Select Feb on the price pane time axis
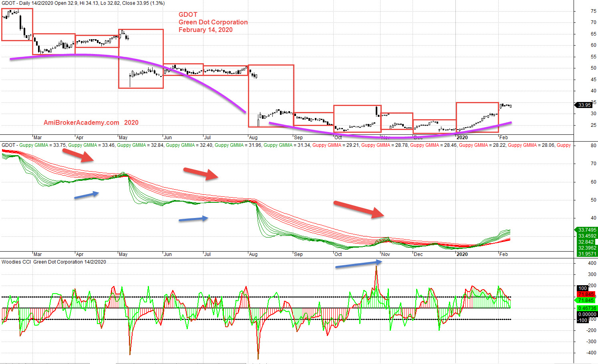The height and width of the screenshot is (364, 598). (503, 137)
